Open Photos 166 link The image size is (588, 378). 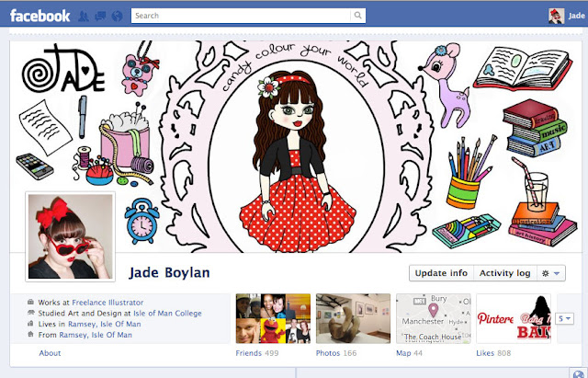[x=336, y=353]
